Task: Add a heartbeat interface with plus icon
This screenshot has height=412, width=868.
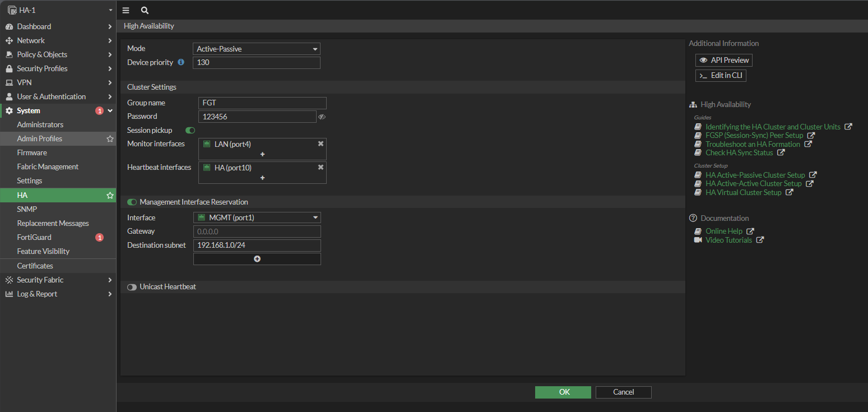Action: (262, 178)
